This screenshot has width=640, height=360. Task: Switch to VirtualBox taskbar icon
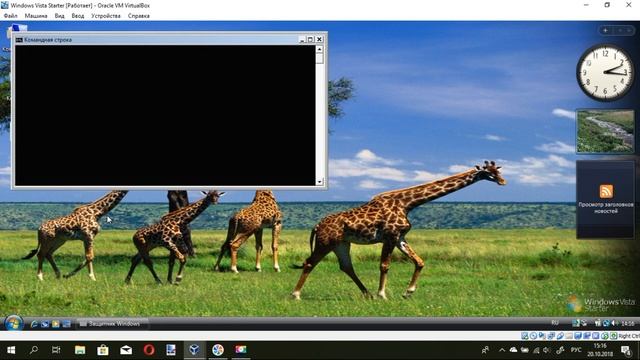click(x=194, y=350)
